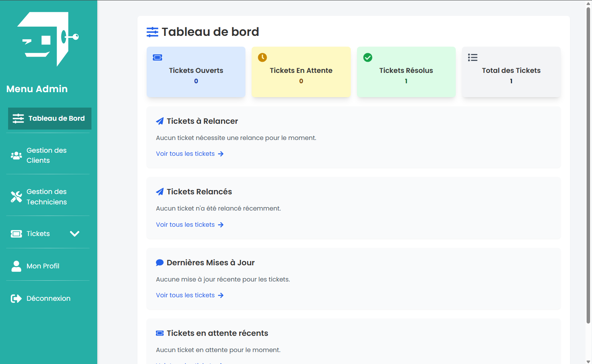Collapse the Tickets dropdown in the sidebar
This screenshot has height=364, width=592.
click(x=74, y=233)
